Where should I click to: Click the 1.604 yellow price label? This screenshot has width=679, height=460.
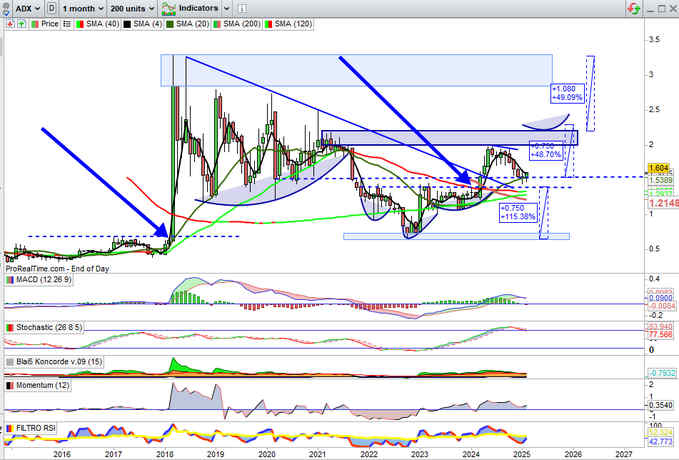pos(659,168)
